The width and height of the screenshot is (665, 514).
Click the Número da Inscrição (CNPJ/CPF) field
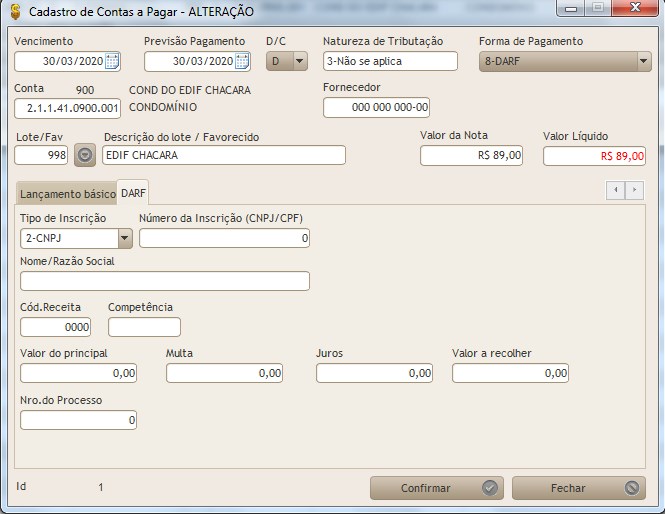(224, 238)
